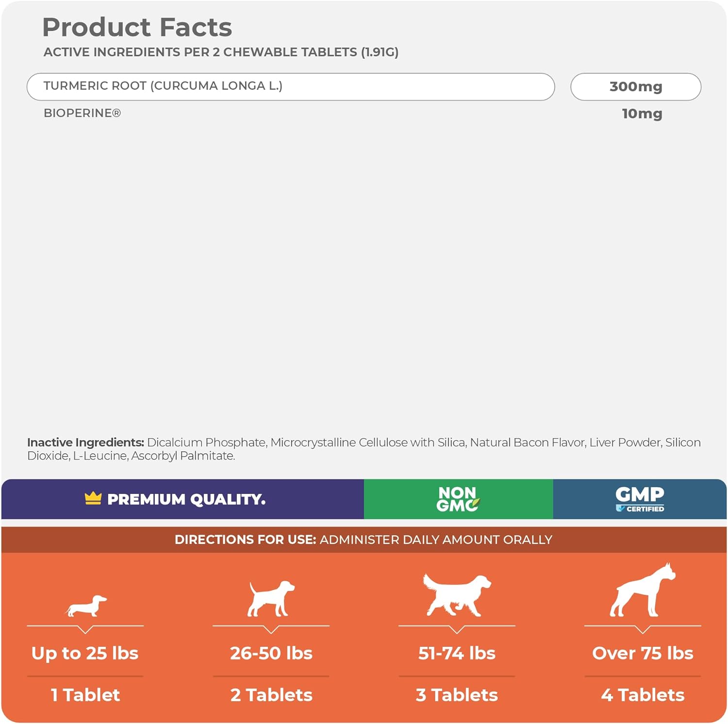Click the 10mg amount value
The width and height of the screenshot is (728, 724).
[x=642, y=114]
